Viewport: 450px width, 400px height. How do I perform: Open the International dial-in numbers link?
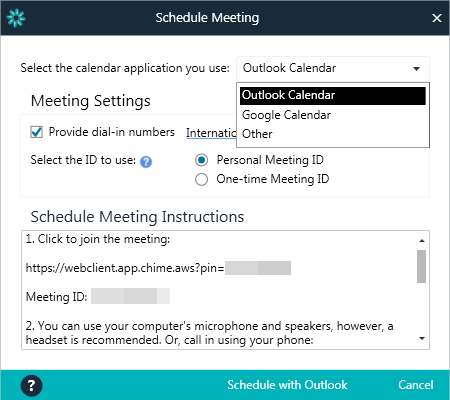pos(211,133)
